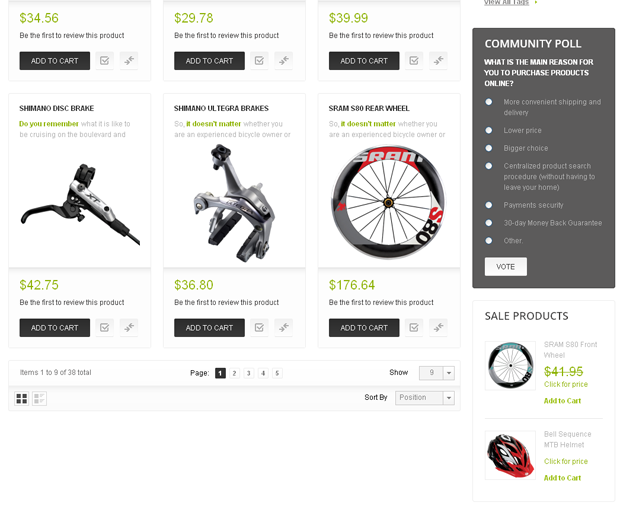Switch to list view icon

coord(39,398)
